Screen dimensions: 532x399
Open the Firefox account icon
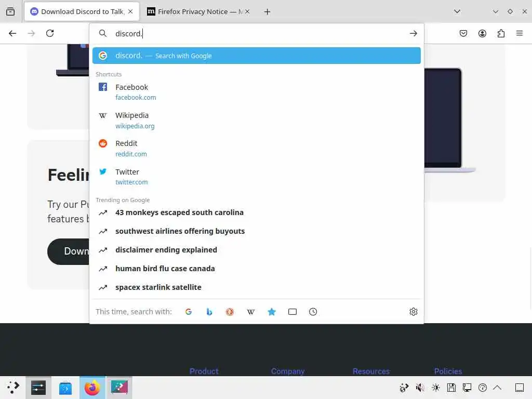(482, 33)
